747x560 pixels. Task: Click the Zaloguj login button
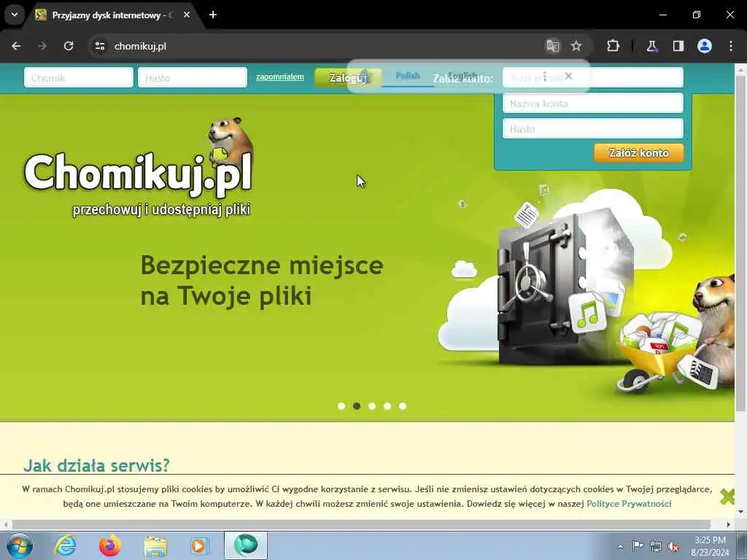(x=348, y=77)
